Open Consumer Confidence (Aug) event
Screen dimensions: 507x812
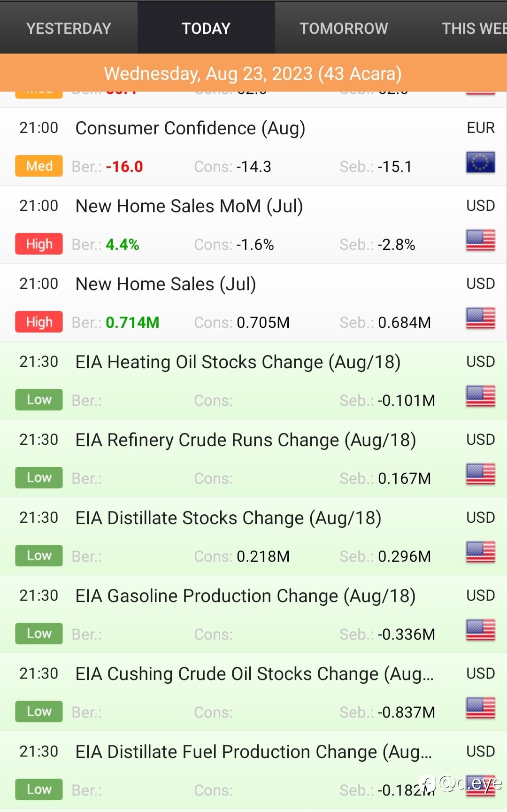point(190,128)
